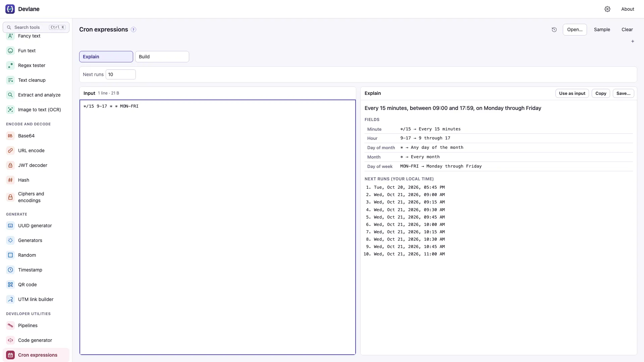Switch to the Explain tab

tap(106, 57)
